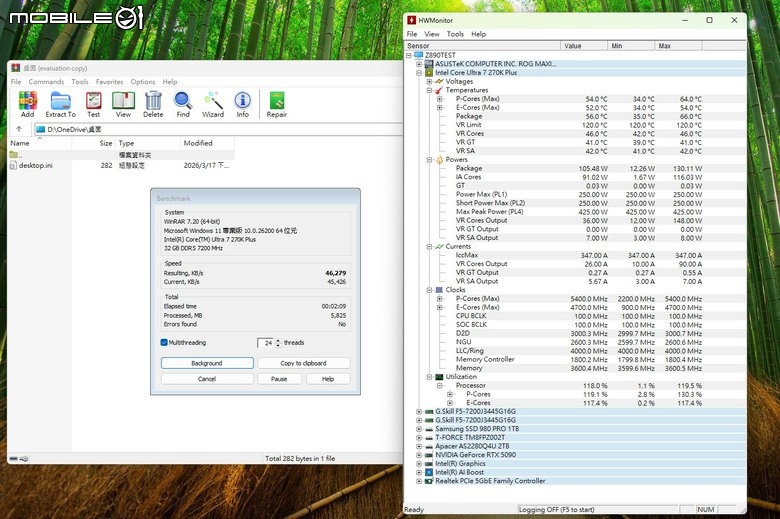This screenshot has height=519, width=780.
Task: Click the Intel Core Ultra 7 CPU icon
Action: point(429,73)
